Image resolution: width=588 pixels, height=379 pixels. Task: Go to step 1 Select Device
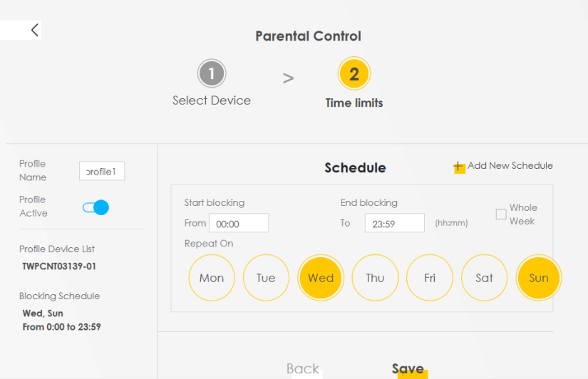coord(212,73)
